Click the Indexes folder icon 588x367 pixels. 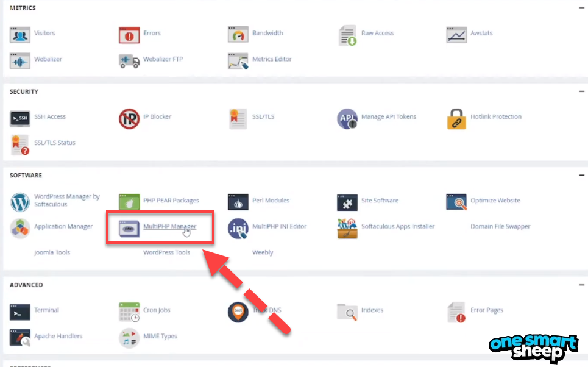[347, 312]
